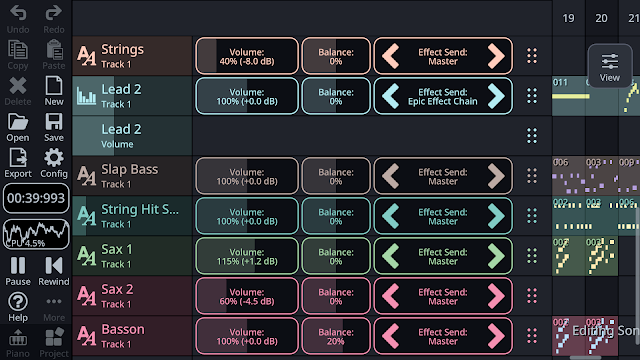Select the Strings track instrument icon
This screenshot has width=640, height=360.
(x=87, y=56)
